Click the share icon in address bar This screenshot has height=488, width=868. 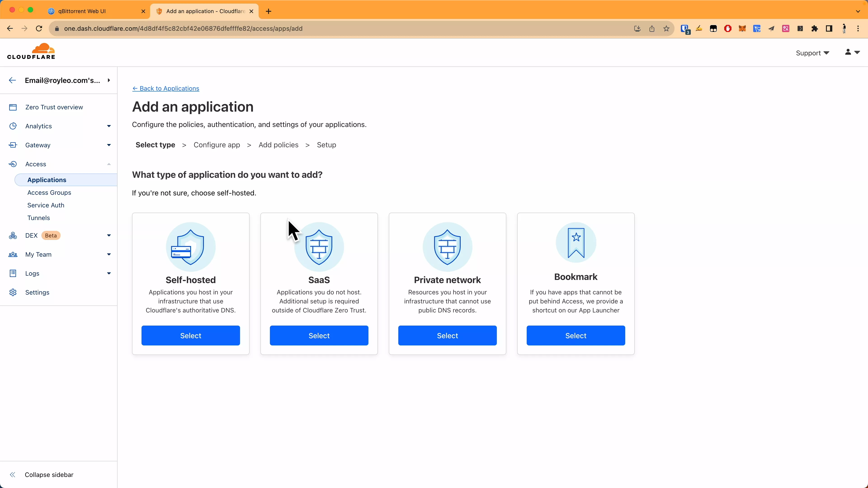652,29
